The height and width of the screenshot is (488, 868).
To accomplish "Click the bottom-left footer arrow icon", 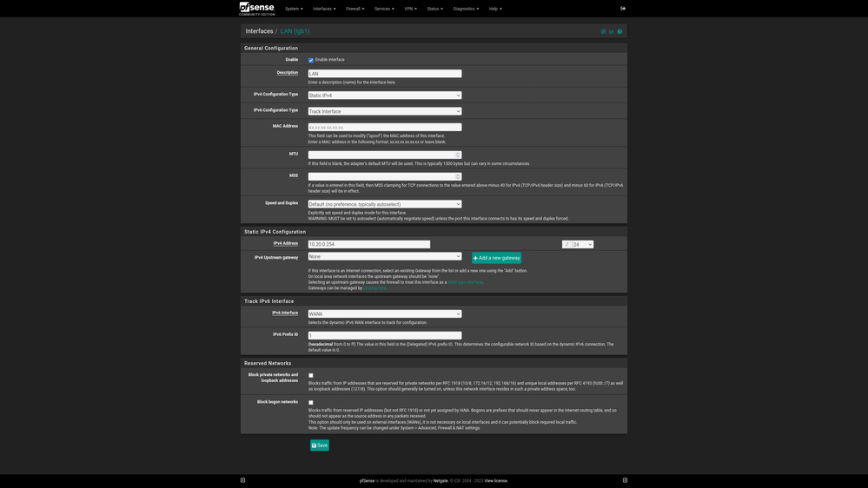I will pos(242,480).
